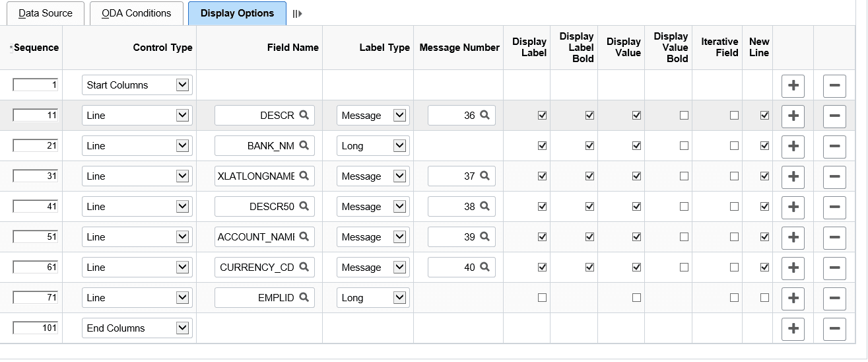Viewport: 868px width, 362px height.
Task: Uncheck New Line for the BANK_NM row
Action: click(764, 146)
